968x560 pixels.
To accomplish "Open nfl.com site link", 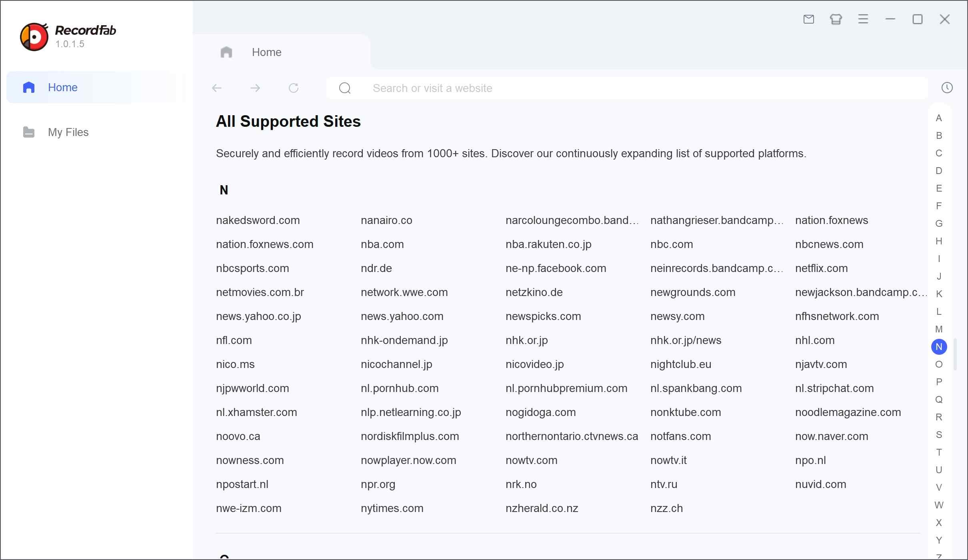I will click(x=234, y=340).
